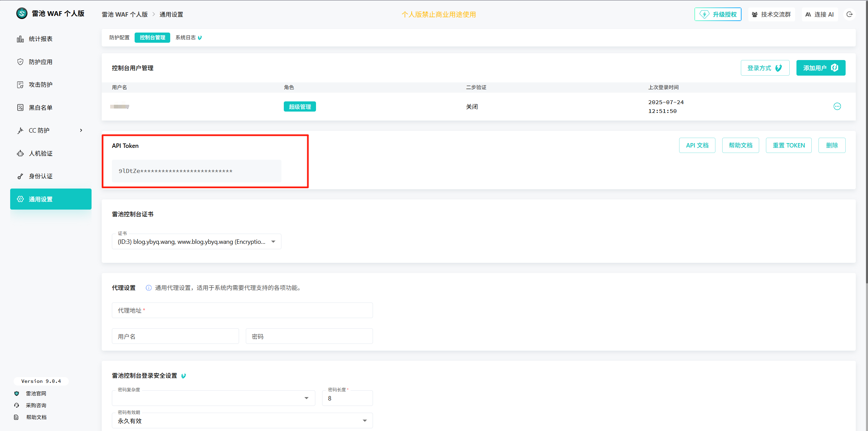Click the AI icon beside 连接 AI
Viewport: 868px width, 431px height.
pos(808,15)
